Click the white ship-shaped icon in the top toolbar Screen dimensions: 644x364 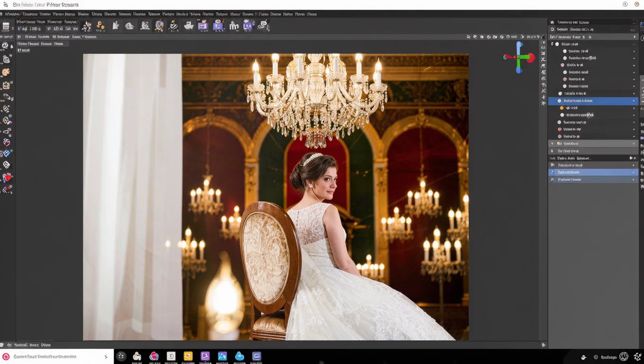(188, 26)
